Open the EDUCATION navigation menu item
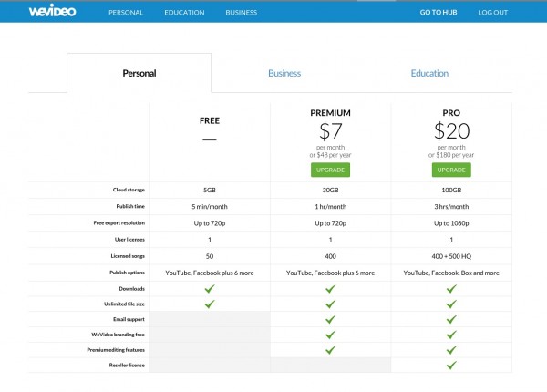 point(184,13)
